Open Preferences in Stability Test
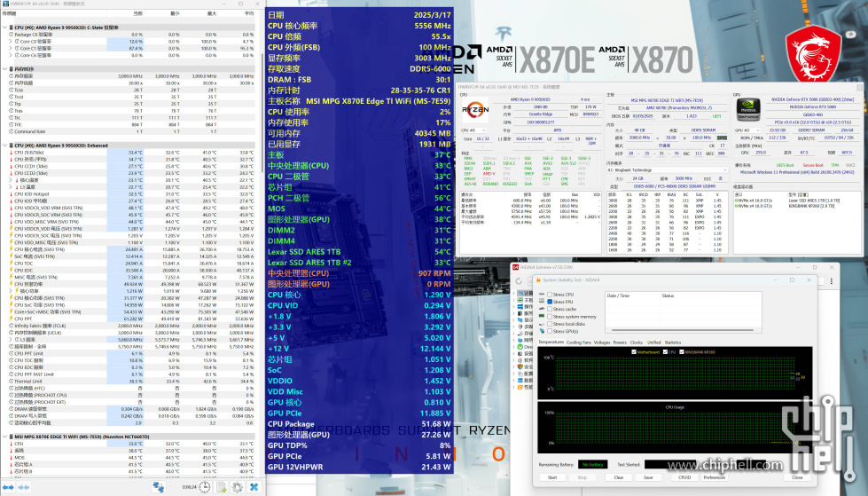 click(714, 477)
